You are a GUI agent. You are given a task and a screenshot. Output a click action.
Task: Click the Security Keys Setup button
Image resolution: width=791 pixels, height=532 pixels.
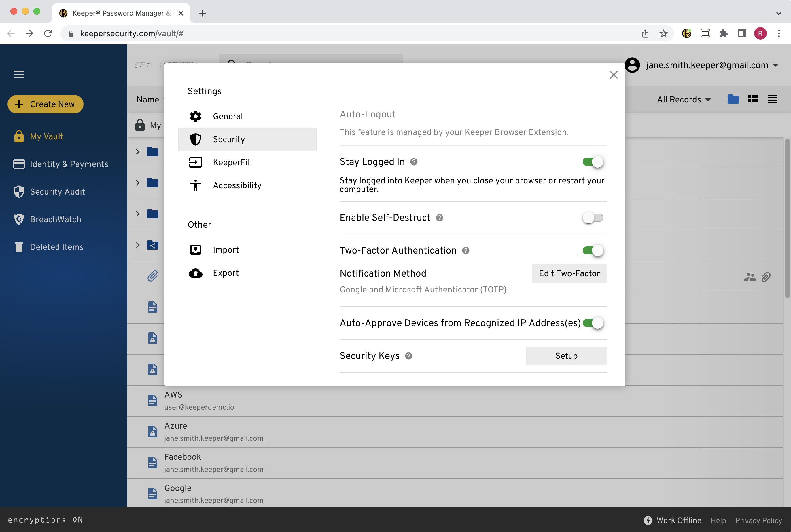(x=566, y=356)
